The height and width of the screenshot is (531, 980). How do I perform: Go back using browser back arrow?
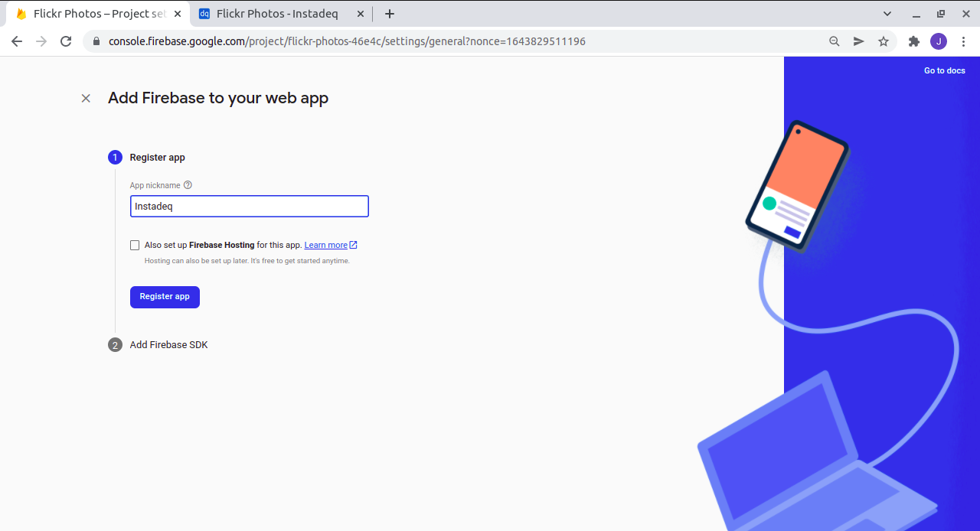[17, 41]
